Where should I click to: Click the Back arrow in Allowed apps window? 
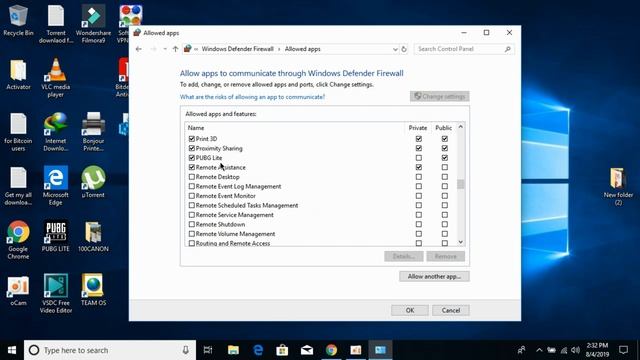point(139,49)
